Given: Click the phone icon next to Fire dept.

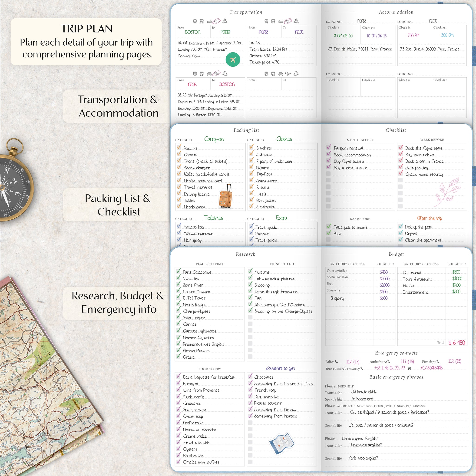Looking at the screenshot, I should point(438,361).
